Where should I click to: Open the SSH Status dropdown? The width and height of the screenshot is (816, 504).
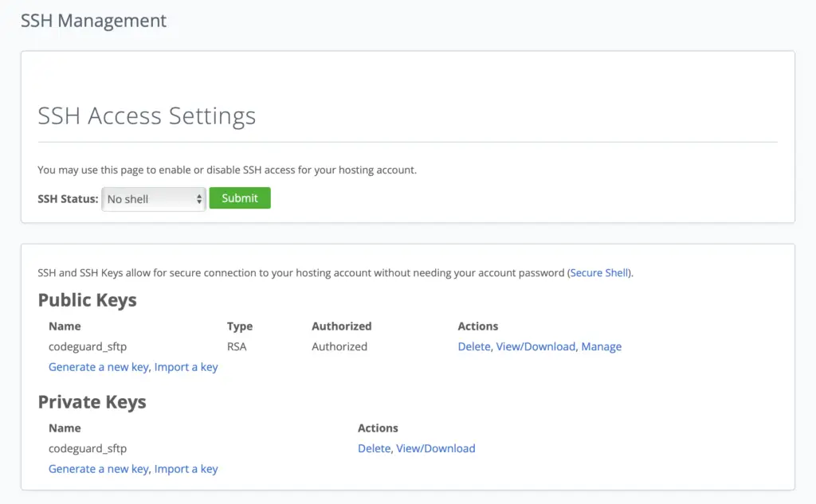click(154, 199)
